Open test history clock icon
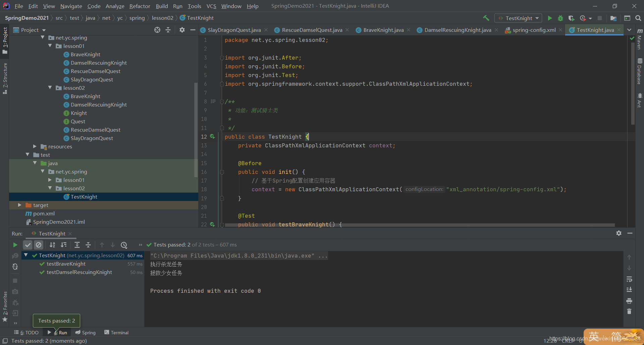Viewport: 644px width, 345px height. tap(124, 245)
